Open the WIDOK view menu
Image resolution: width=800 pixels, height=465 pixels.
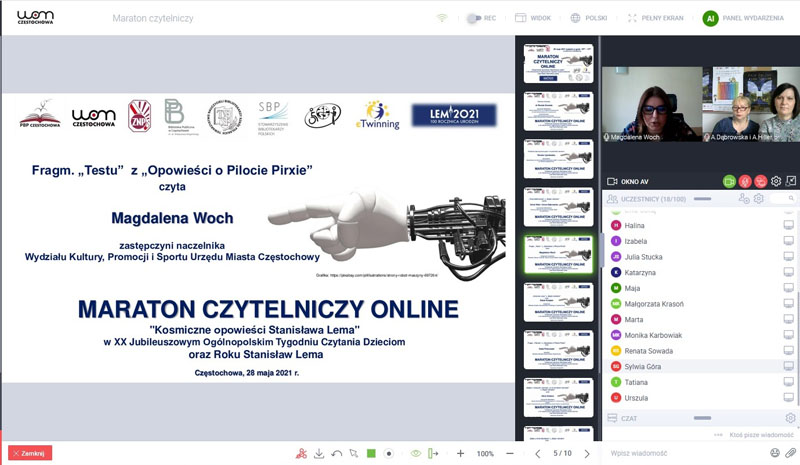point(533,18)
